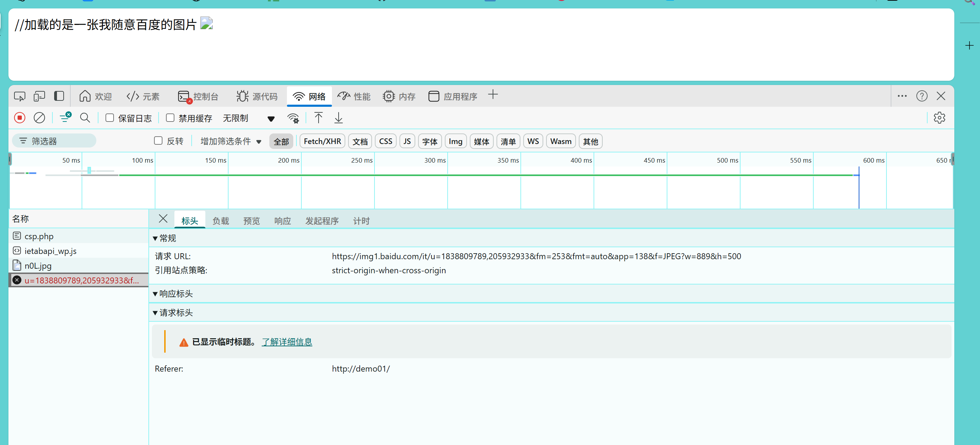Click the network conditions wifi icon
This screenshot has height=445, width=980.
[293, 118]
